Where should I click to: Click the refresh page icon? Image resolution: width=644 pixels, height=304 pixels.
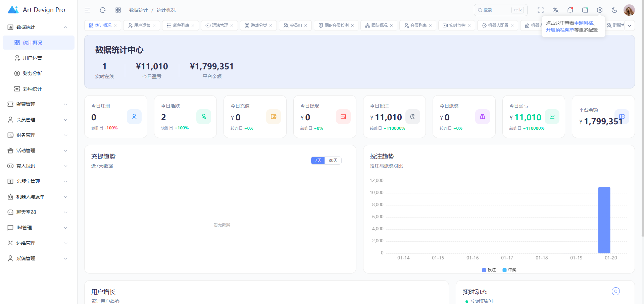click(x=103, y=10)
